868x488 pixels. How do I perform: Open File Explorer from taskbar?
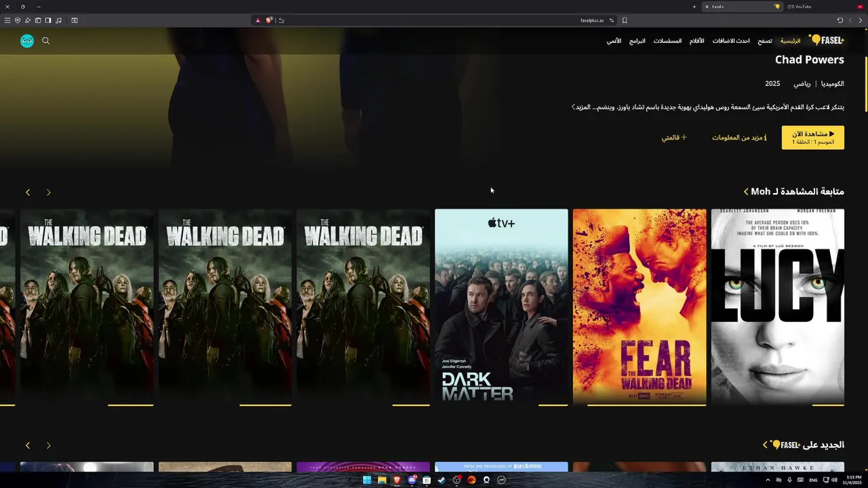point(382,480)
